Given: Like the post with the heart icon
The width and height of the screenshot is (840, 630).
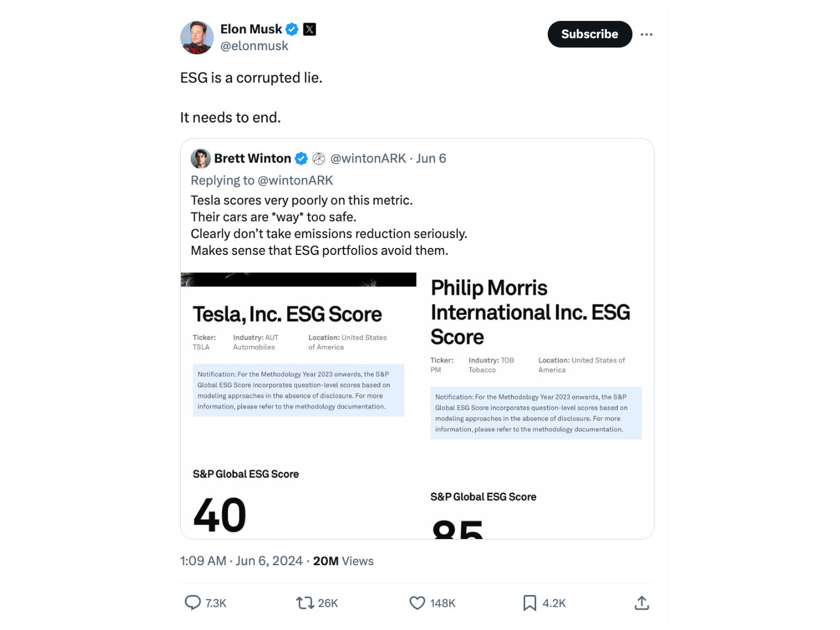Looking at the screenshot, I should pyautogui.click(x=417, y=603).
